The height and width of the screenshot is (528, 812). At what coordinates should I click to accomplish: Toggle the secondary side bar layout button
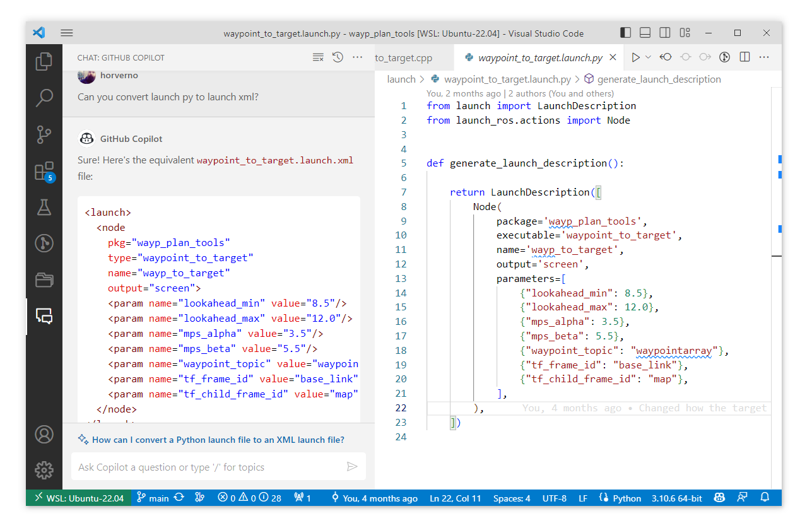[665, 33]
